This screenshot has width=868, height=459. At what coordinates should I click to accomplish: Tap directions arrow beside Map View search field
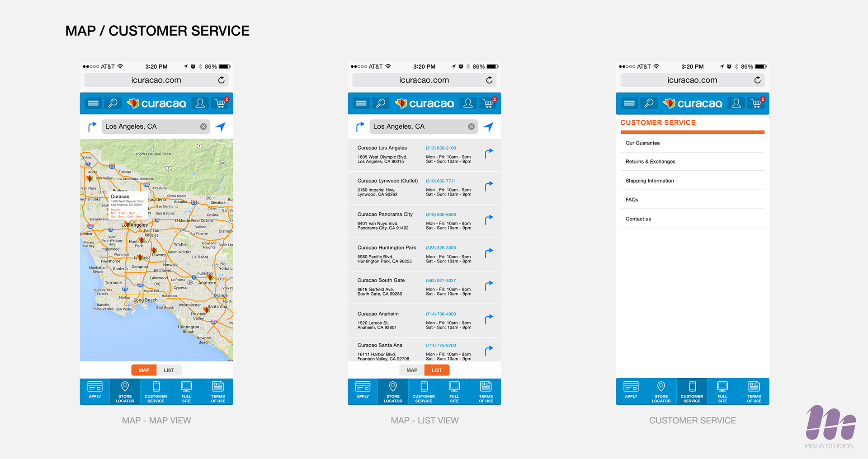[x=92, y=126]
